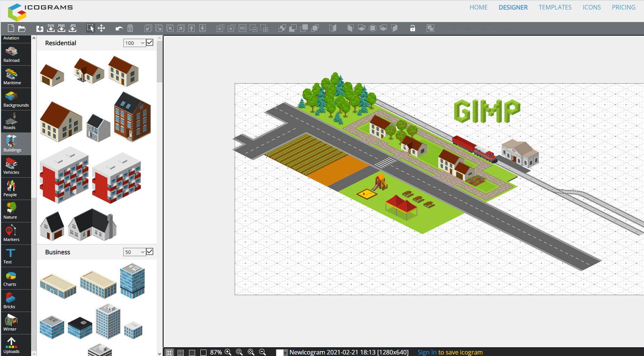This screenshot has height=356, width=644.
Task: Select the GIMP brick text on canvas
Action: (x=487, y=111)
